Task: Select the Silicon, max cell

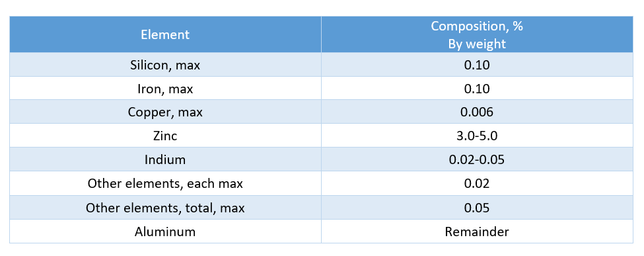Action: [x=165, y=65]
